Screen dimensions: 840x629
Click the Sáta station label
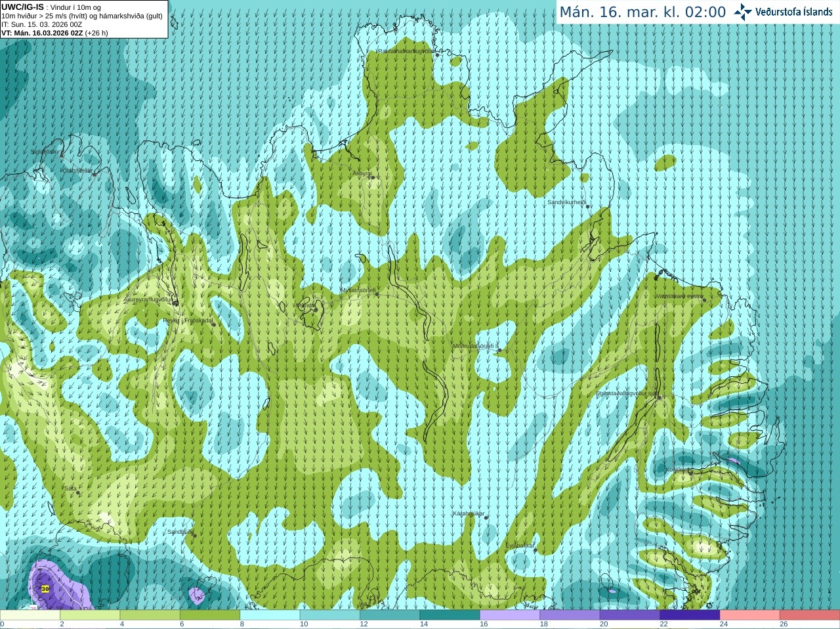tap(70, 488)
